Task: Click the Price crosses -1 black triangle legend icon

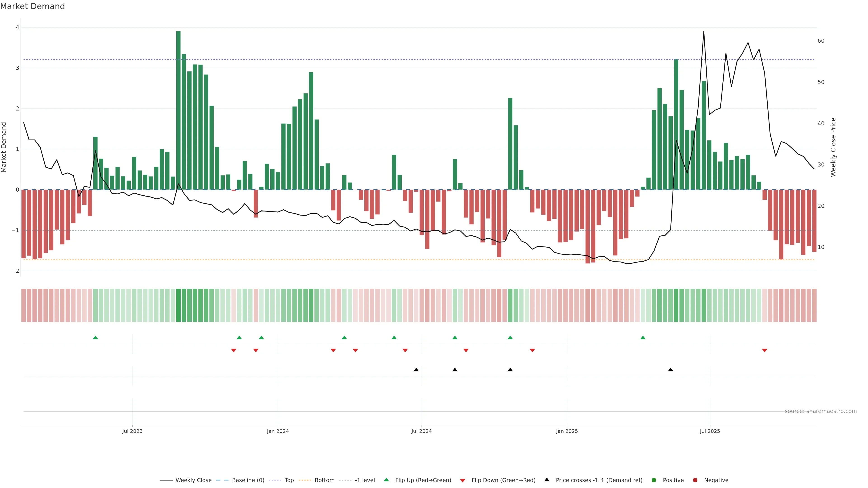Action: click(547, 480)
